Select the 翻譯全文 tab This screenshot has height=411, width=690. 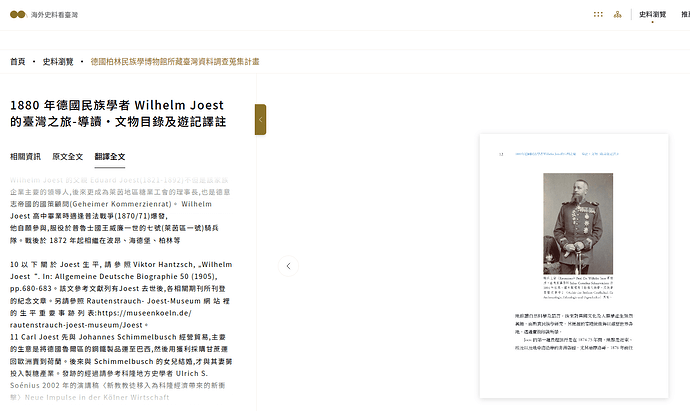110,157
